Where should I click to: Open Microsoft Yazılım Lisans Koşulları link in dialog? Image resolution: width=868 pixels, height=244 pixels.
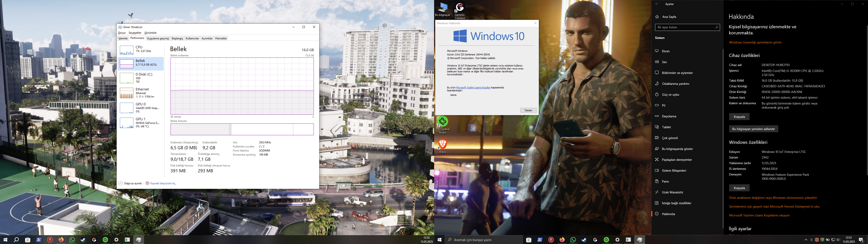coord(473,88)
